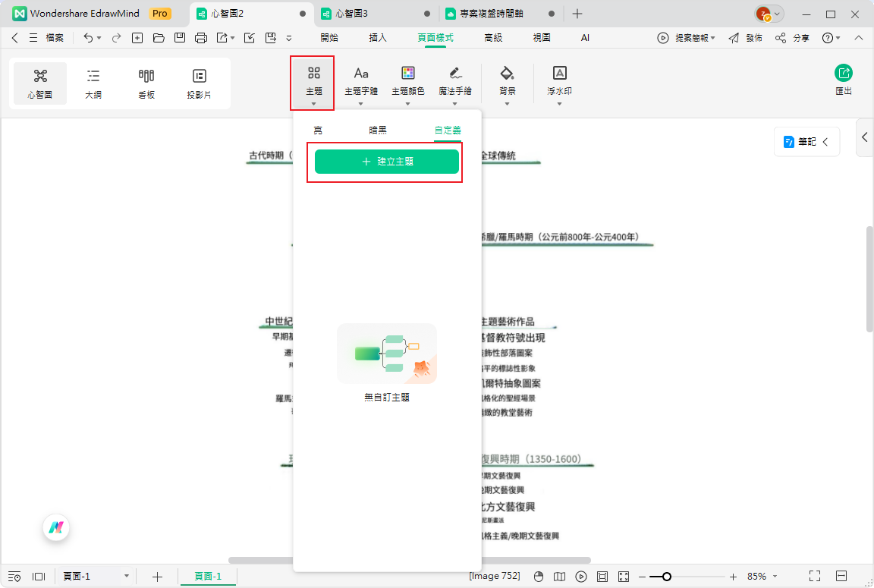The image size is (874, 588).
Task: Click the 建立主題 create theme button
Action: pyautogui.click(x=385, y=161)
